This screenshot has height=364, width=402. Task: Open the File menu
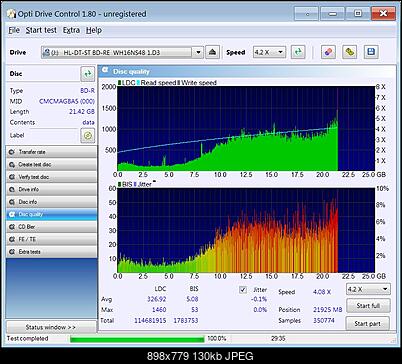click(x=14, y=30)
